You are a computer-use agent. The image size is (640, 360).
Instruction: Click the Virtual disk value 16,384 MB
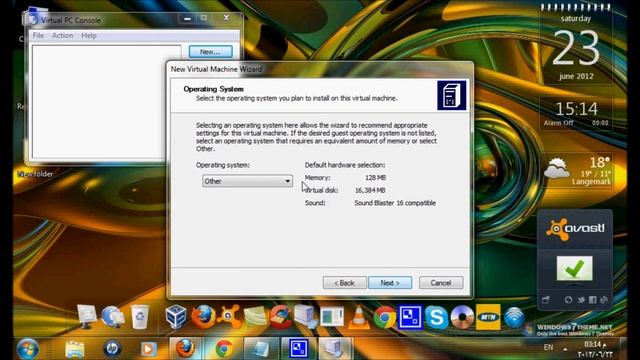click(370, 190)
